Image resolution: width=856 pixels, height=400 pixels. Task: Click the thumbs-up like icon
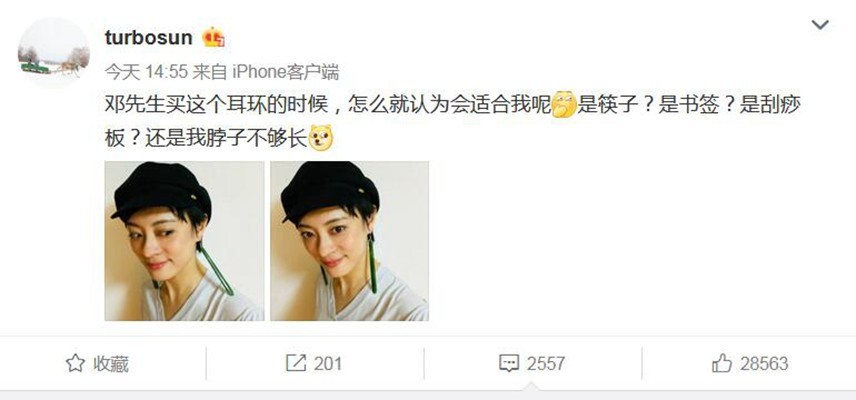722,363
